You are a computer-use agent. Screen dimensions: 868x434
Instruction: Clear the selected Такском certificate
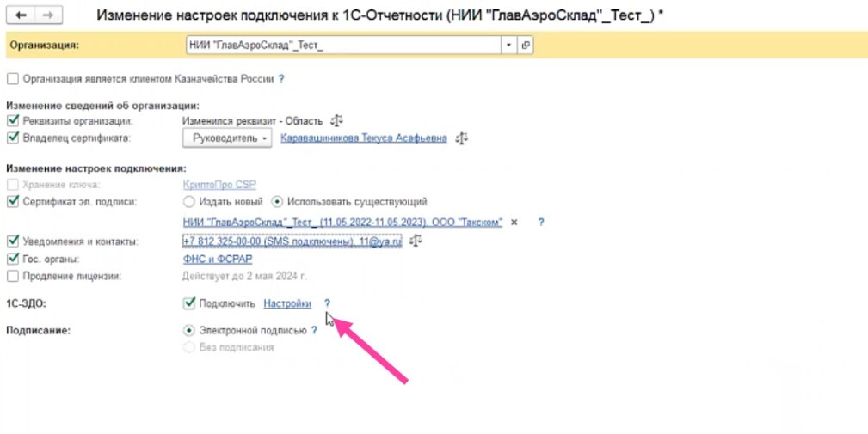[514, 222]
